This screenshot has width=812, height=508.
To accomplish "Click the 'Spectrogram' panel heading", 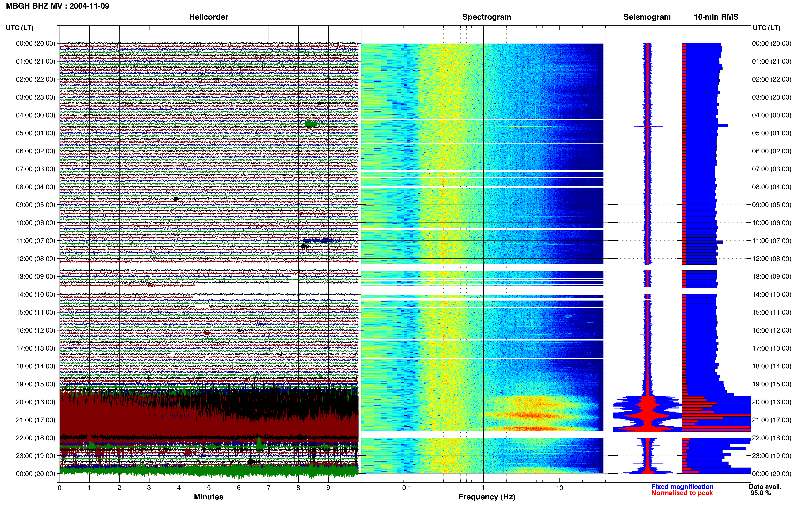I will [487, 17].
